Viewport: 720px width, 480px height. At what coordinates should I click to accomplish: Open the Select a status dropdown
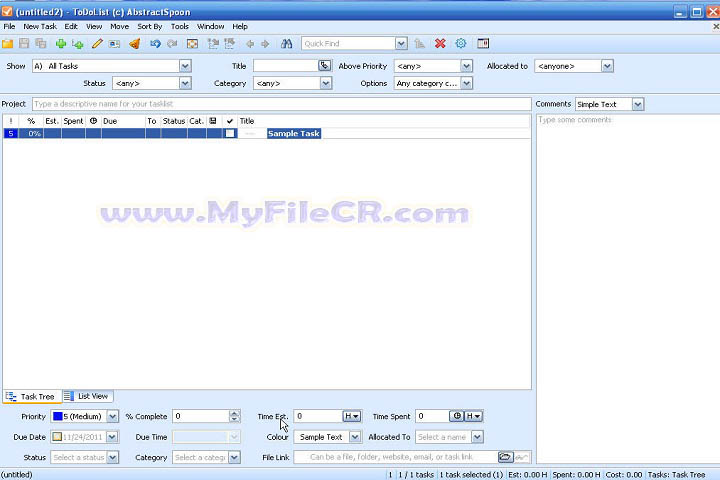112,457
